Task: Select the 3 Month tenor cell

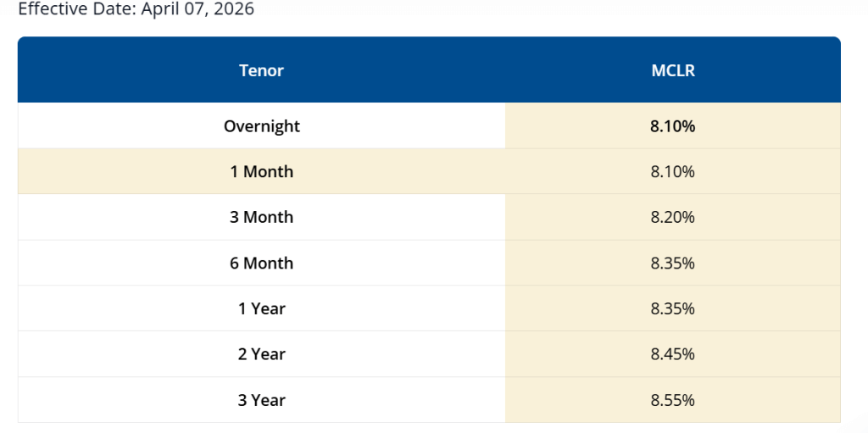Action: pyautogui.click(x=261, y=218)
